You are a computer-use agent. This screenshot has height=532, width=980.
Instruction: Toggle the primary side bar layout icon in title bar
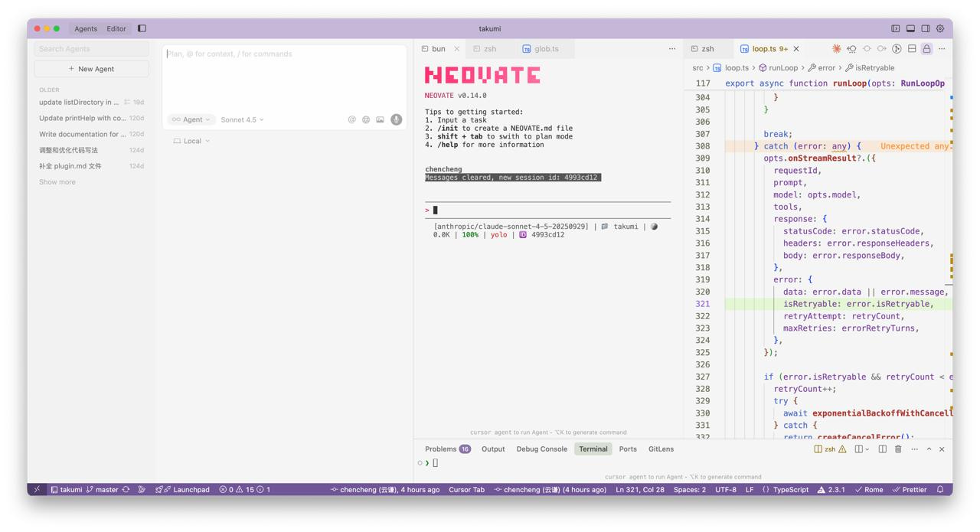(x=895, y=28)
